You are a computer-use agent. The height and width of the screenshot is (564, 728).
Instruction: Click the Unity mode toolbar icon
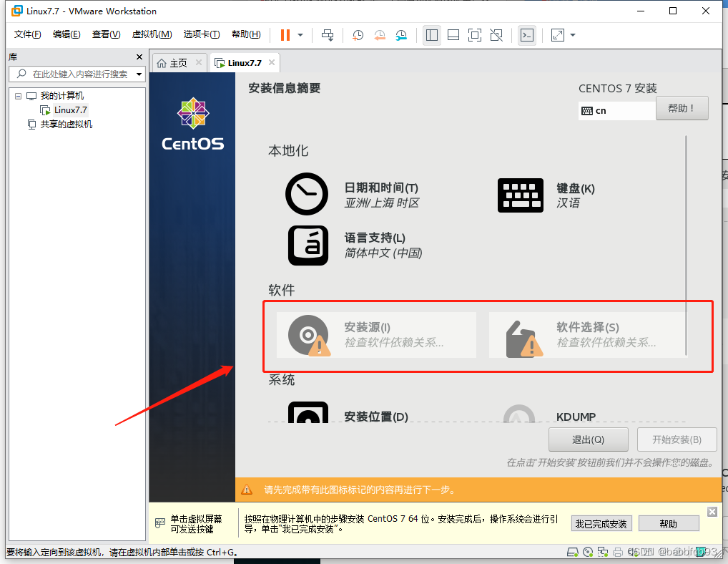(496, 35)
